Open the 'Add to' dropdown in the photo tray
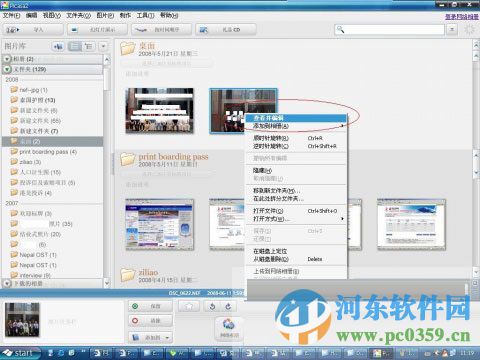This screenshot has width=480, height=360. pos(150,337)
